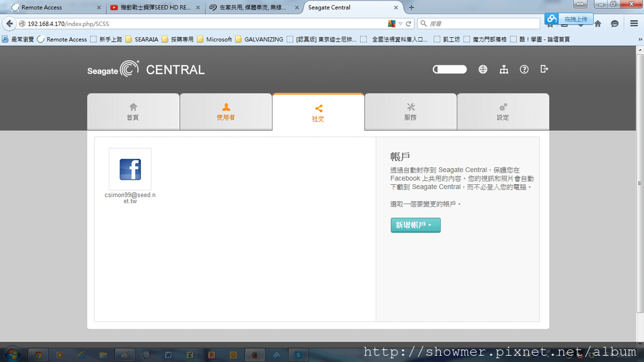Expand the bookmarks toolbar overflow chevron

click(640, 40)
